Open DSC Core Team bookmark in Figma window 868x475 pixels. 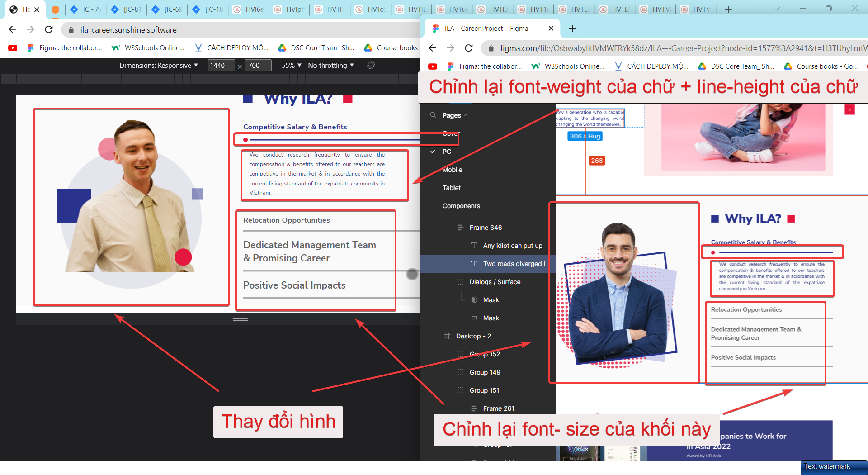[736, 66]
